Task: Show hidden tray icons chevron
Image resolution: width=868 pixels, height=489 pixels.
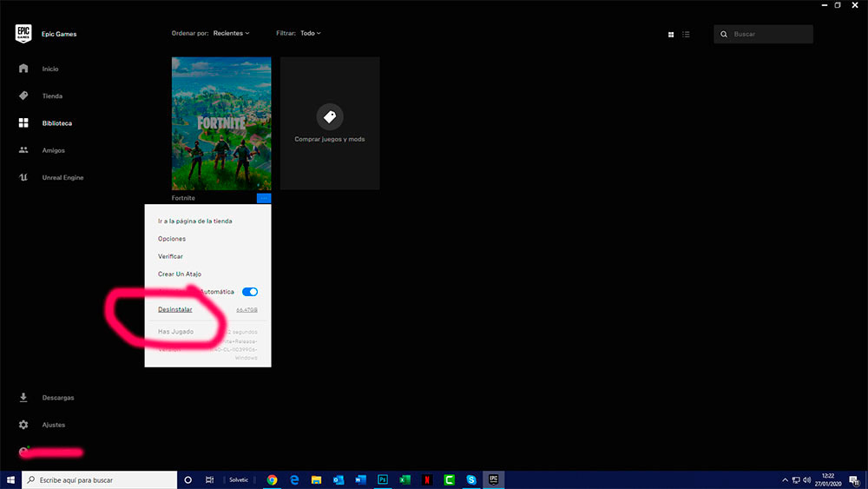Action: point(785,479)
